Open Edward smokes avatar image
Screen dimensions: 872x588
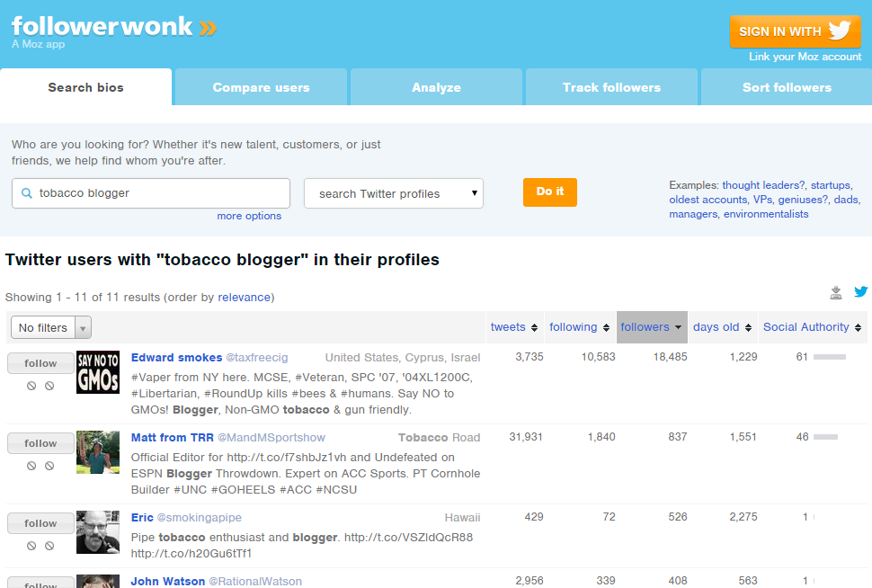point(98,372)
